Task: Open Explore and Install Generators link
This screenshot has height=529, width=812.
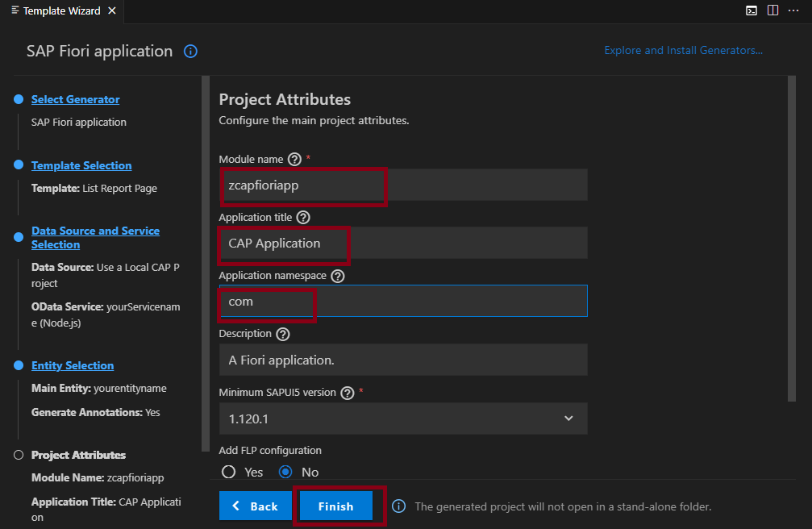Action: click(x=683, y=50)
